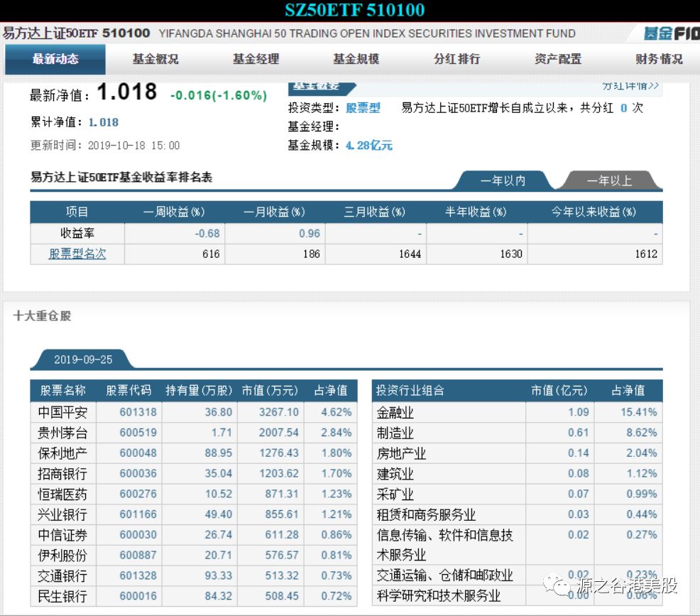Image resolution: width=700 pixels, height=616 pixels.
Task: Click the 中国平安 stock name
Action: click(x=62, y=412)
